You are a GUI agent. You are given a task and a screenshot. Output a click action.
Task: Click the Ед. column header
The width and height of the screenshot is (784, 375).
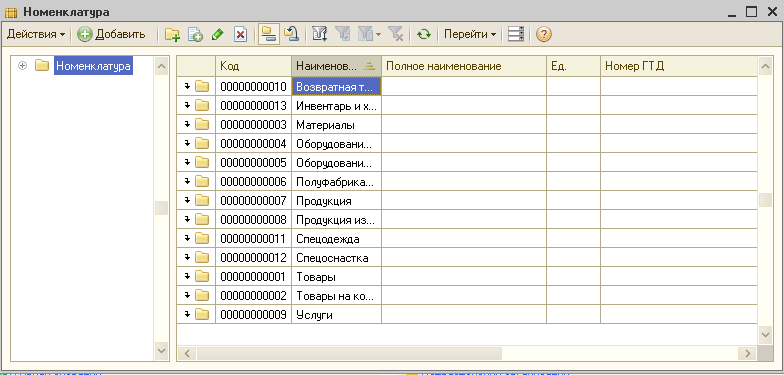573,66
